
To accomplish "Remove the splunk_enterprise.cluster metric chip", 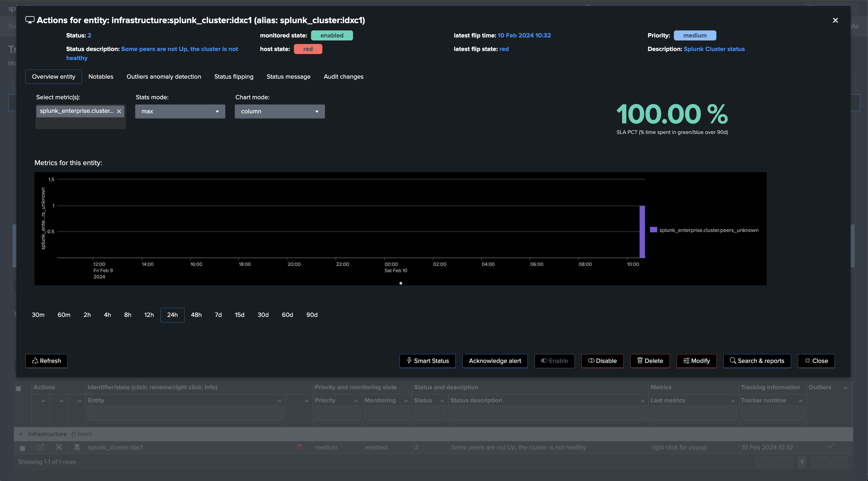I will pyautogui.click(x=119, y=111).
